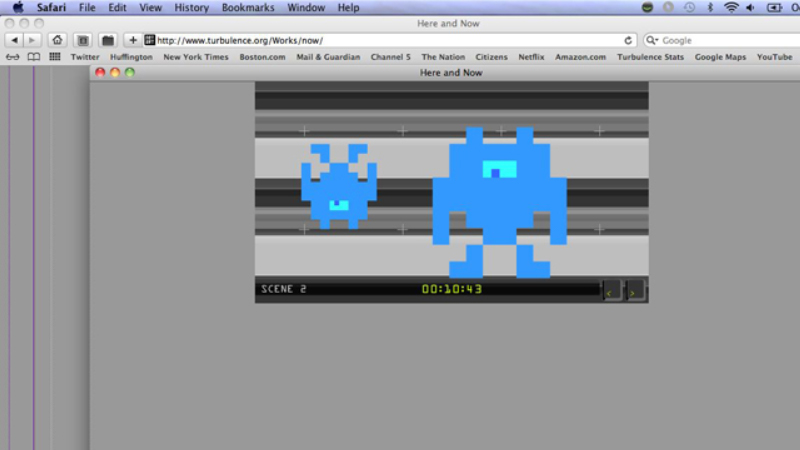Image resolution: width=800 pixels, height=450 pixels.
Task: Open the Apple menu
Action: tap(18, 7)
